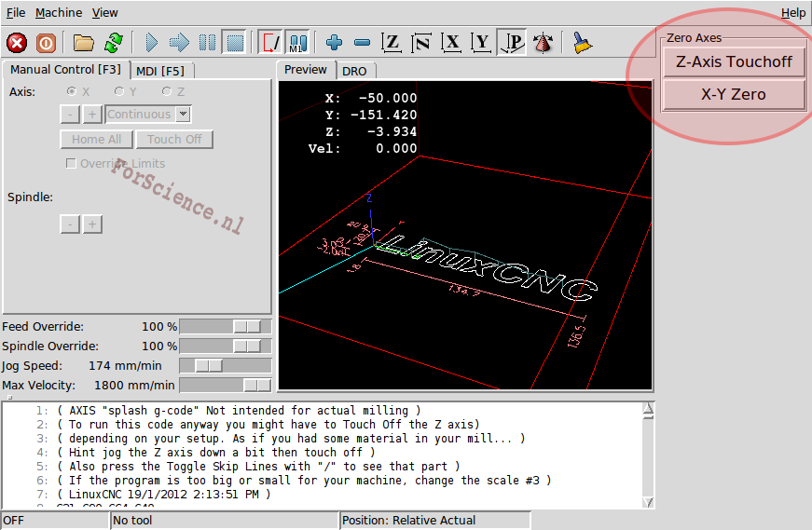This screenshot has width=812, height=530.
Task: Switch to the MDI [F5] tab
Action: (160, 71)
